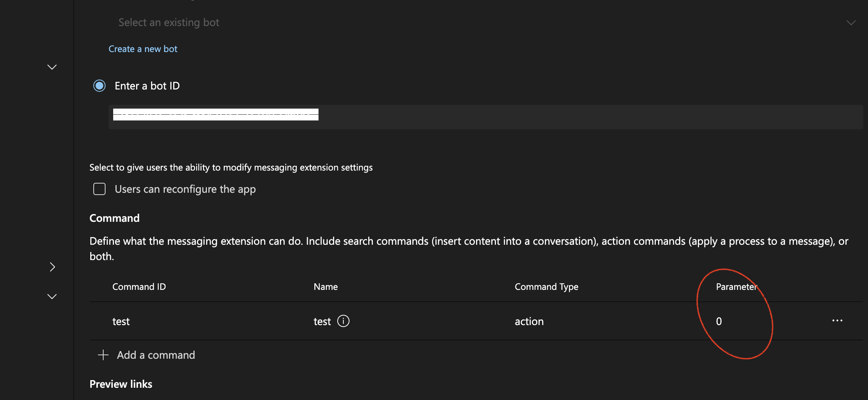Click the Add a command label
The width and height of the screenshot is (868, 400).
click(156, 355)
